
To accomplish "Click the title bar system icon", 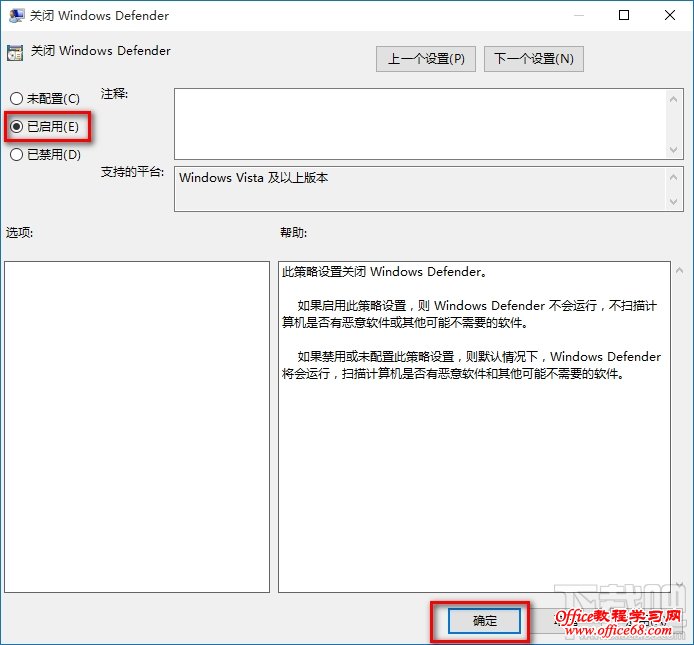I will [x=16, y=15].
